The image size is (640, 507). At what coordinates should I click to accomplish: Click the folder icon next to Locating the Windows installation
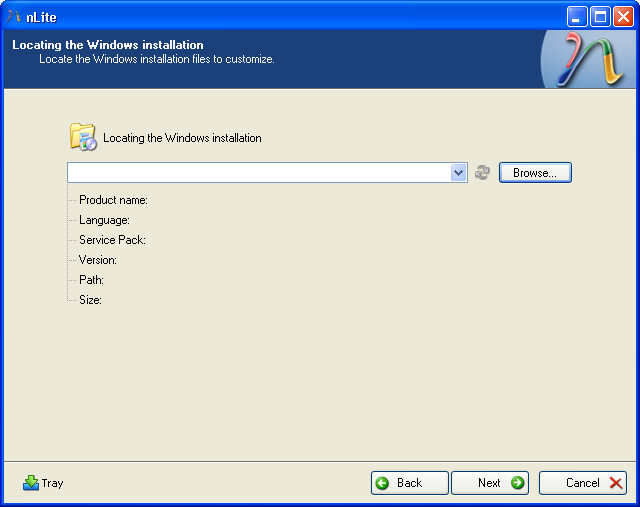pyautogui.click(x=83, y=137)
